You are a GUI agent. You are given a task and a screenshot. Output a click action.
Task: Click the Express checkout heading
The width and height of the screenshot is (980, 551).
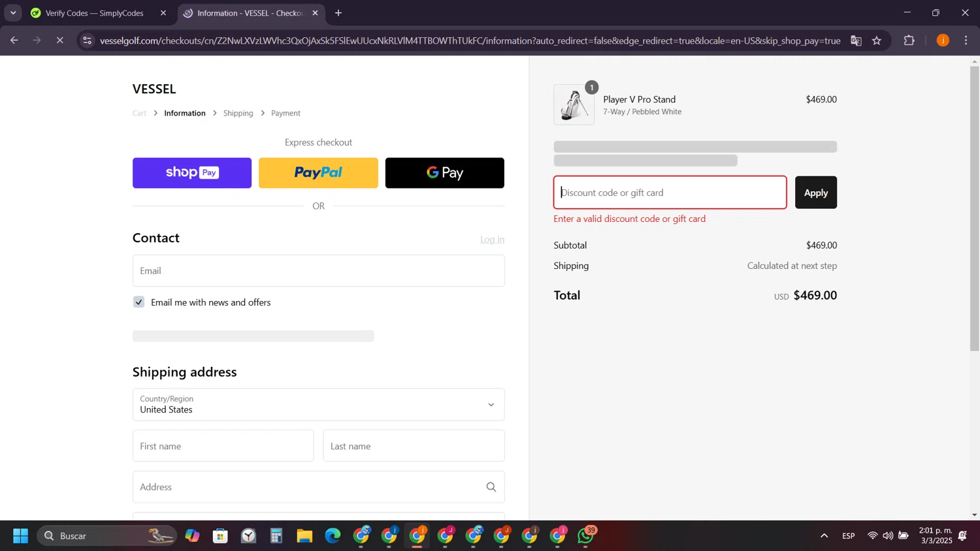click(318, 142)
